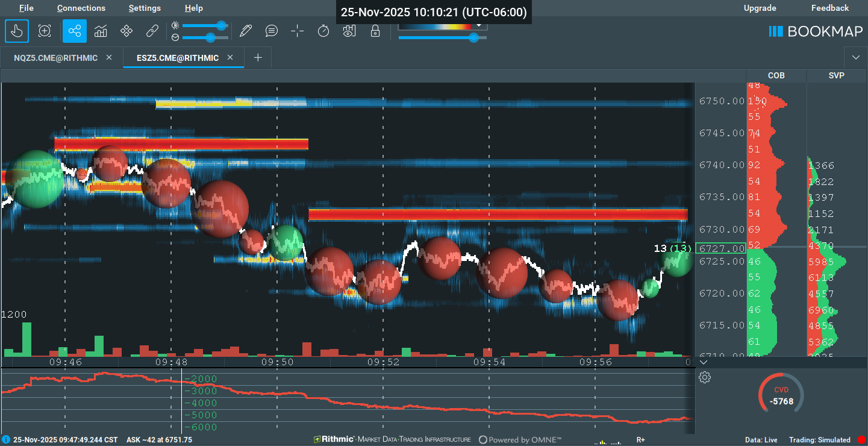Open the heatmap color scheme dropdown

click(479, 25)
